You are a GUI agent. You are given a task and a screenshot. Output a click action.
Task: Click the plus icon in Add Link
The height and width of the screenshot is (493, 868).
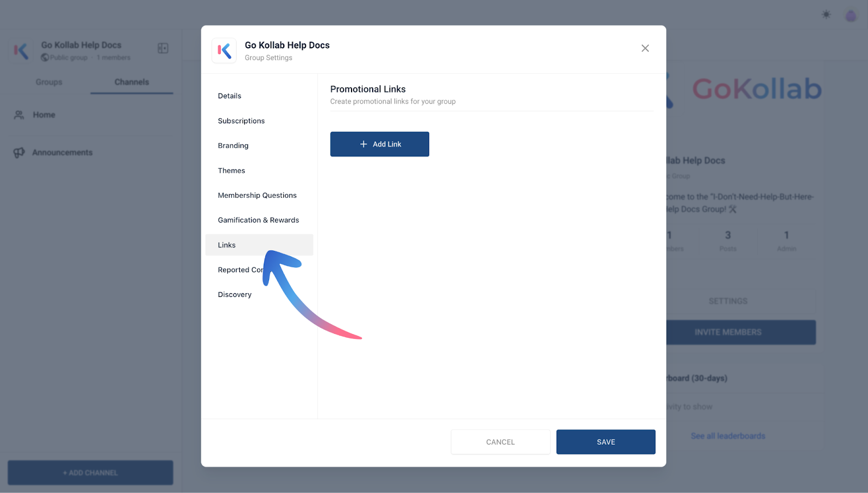363,144
